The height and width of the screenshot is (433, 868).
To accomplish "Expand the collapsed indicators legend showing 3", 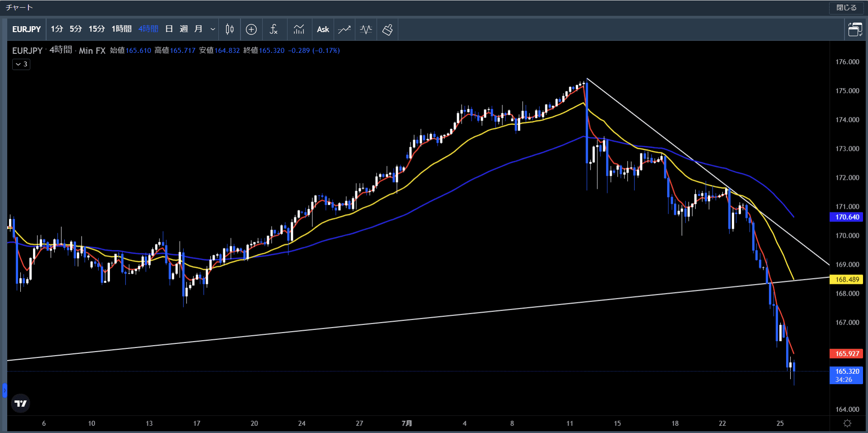I will coord(21,64).
